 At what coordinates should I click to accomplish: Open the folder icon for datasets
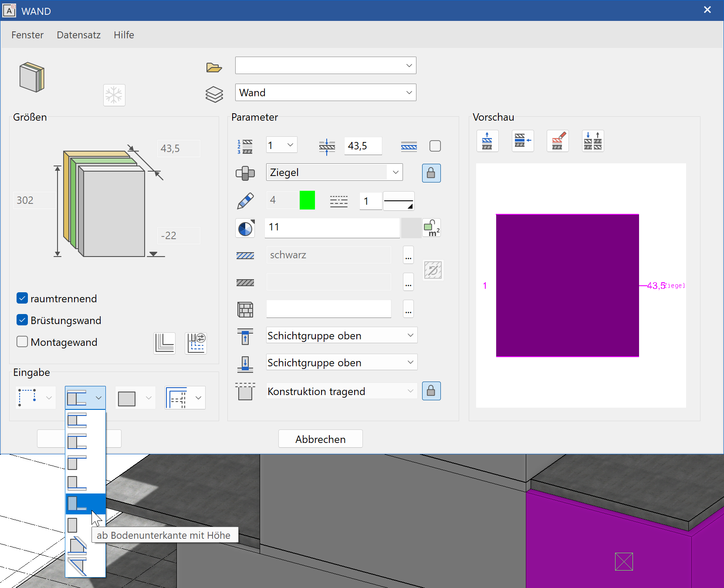tap(214, 68)
